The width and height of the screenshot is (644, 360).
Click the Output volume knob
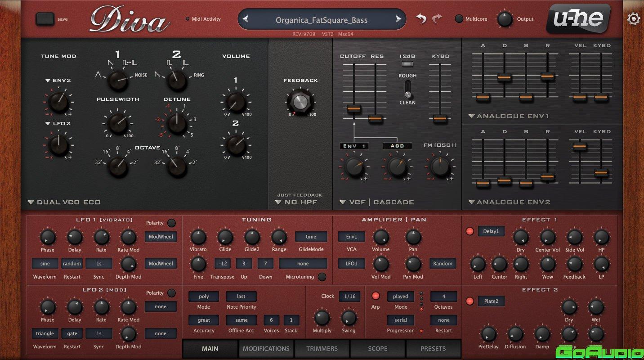click(x=505, y=19)
